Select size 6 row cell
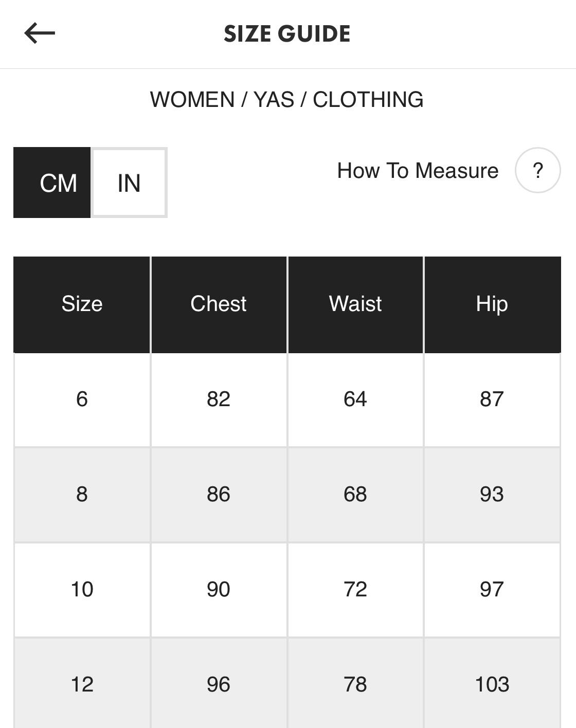 click(82, 399)
